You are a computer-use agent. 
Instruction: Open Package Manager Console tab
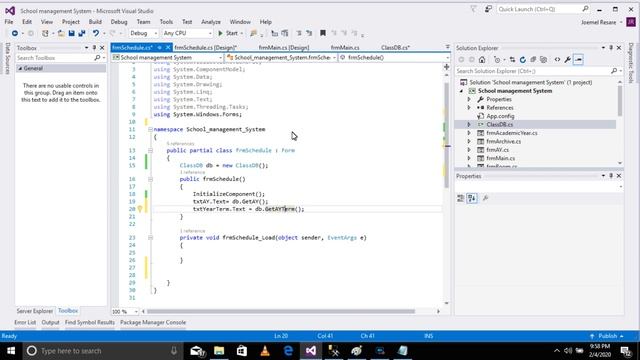[153, 322]
